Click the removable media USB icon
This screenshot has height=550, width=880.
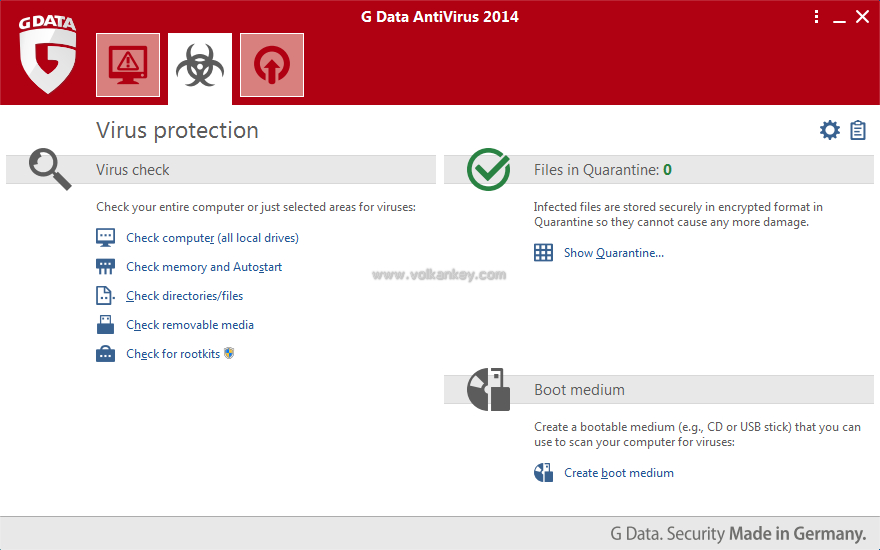[x=105, y=325]
